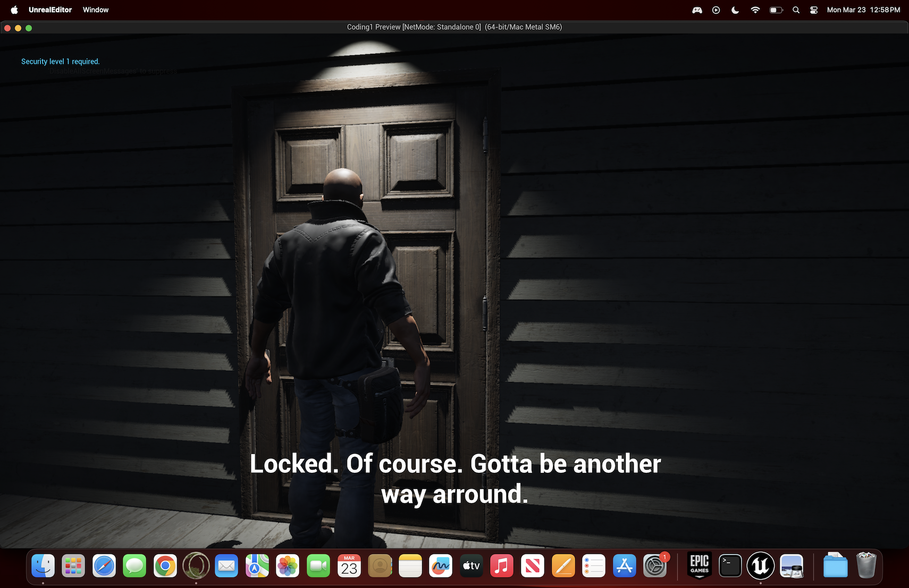The height and width of the screenshot is (588, 909).
Task: Open Launchpad from the Dock
Action: [73, 566]
